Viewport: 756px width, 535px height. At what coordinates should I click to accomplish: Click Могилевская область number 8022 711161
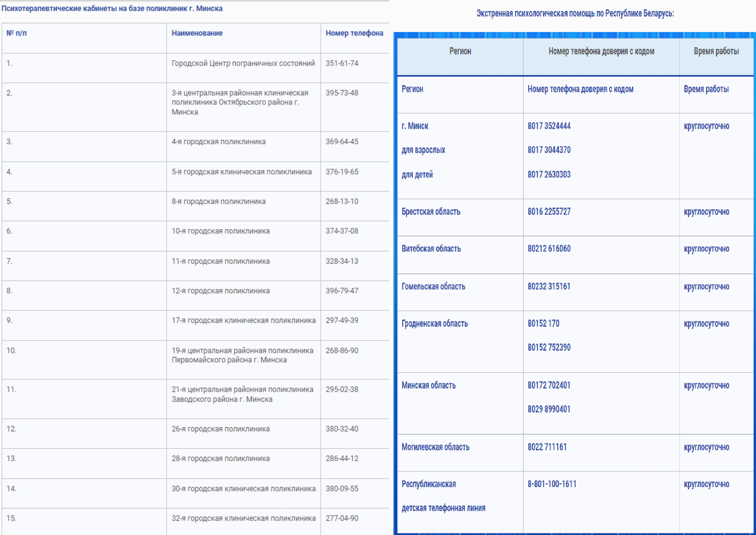pyautogui.click(x=547, y=447)
